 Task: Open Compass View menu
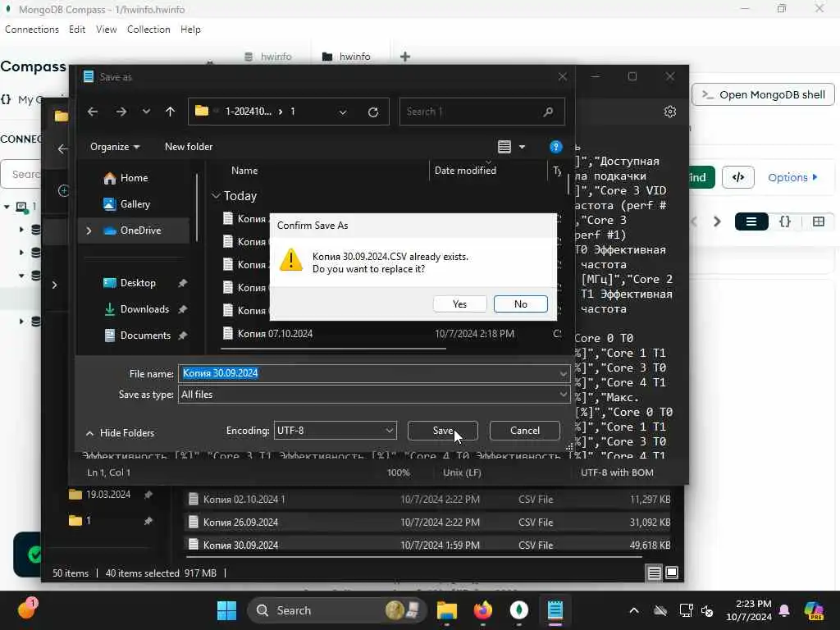pyautogui.click(x=106, y=30)
